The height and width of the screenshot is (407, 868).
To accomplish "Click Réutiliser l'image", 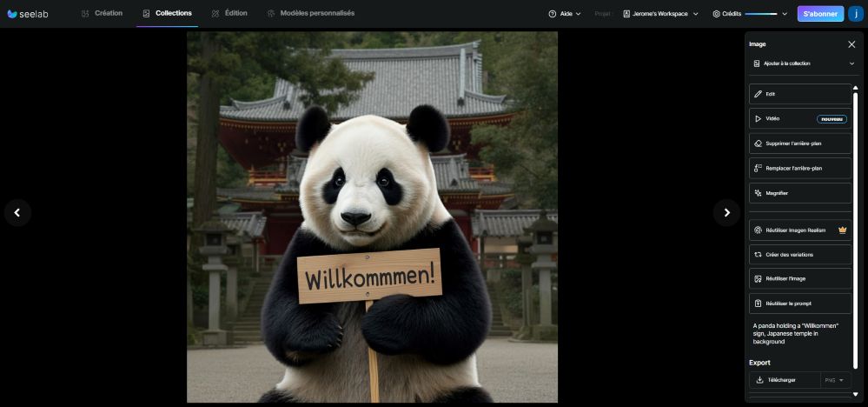I will point(800,279).
